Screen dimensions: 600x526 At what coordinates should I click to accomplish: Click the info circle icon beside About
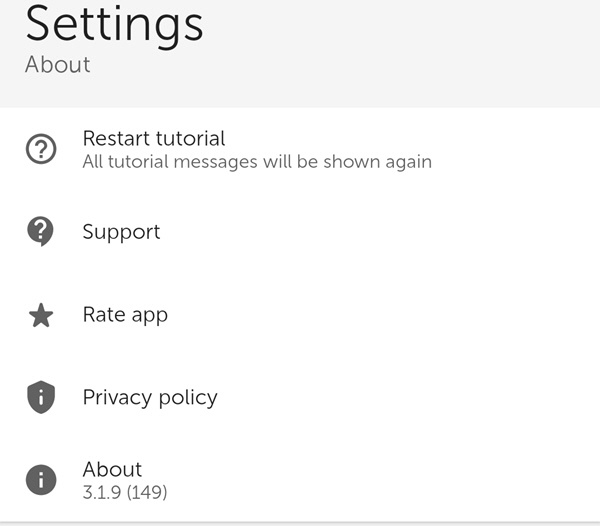(40, 480)
